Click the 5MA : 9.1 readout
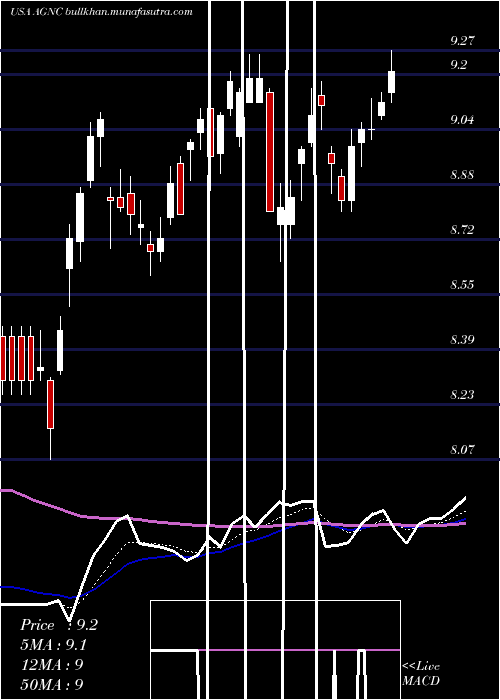Viewport: 500px width, 700px height. point(54,645)
